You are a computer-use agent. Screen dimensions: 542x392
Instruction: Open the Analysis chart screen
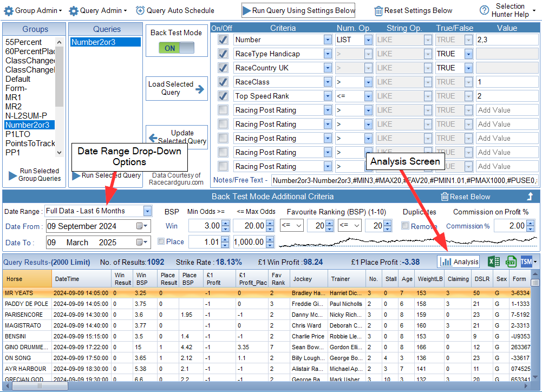[459, 262]
